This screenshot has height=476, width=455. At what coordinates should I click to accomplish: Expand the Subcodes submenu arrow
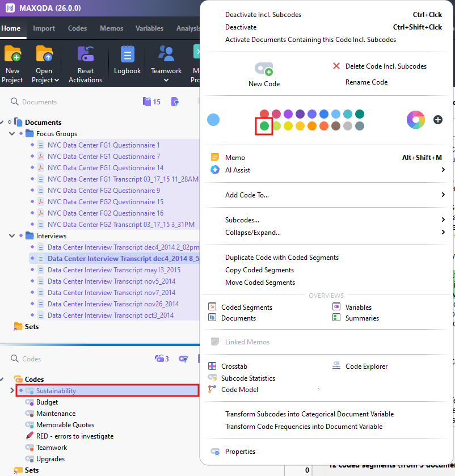pos(443,220)
